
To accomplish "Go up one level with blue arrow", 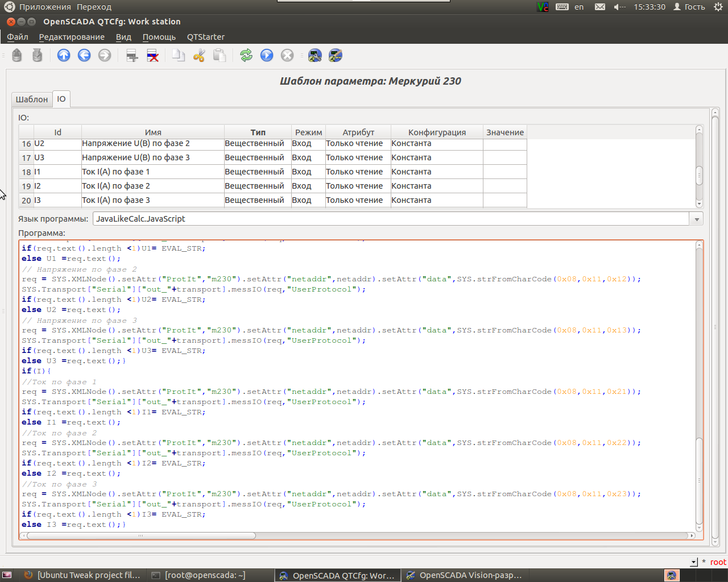I will pyautogui.click(x=64, y=55).
